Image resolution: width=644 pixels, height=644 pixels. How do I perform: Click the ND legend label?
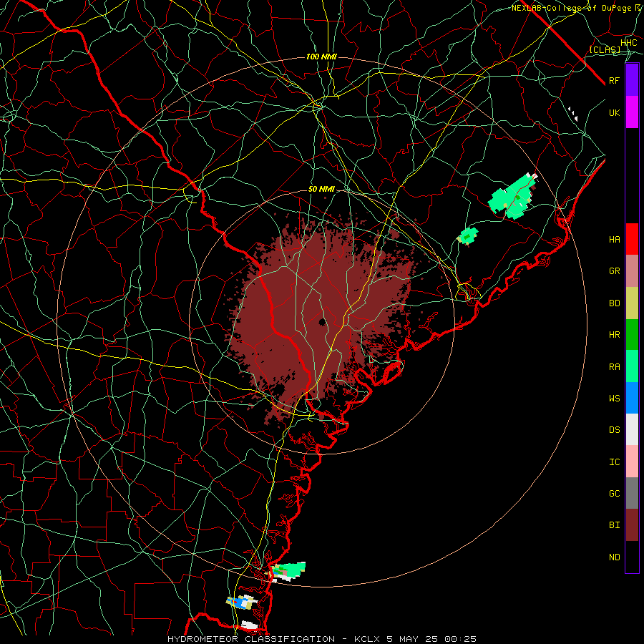tap(614, 557)
